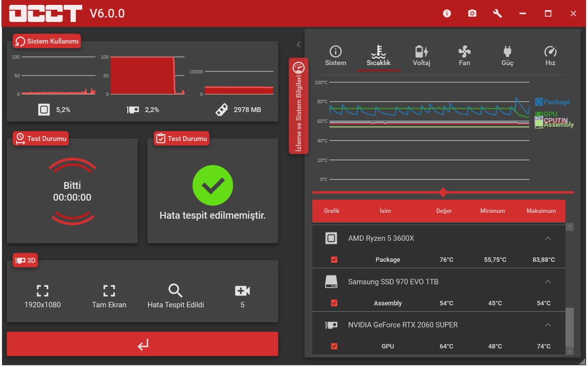This screenshot has width=588, height=367.
Task: Uncheck the Assembly graph checkbox
Action: 334,303
